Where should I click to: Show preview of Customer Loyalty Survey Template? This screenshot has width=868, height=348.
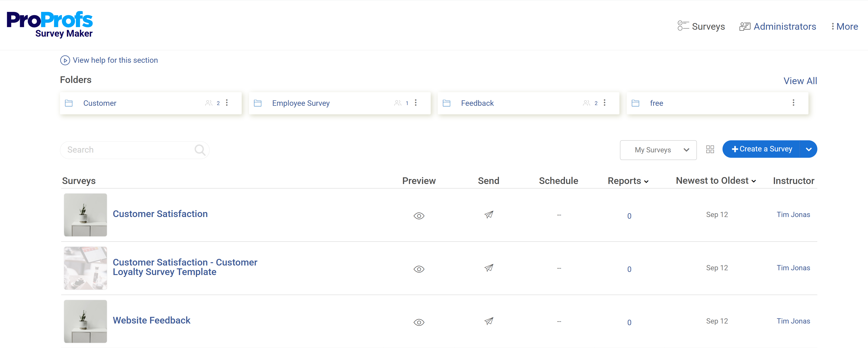(419, 269)
